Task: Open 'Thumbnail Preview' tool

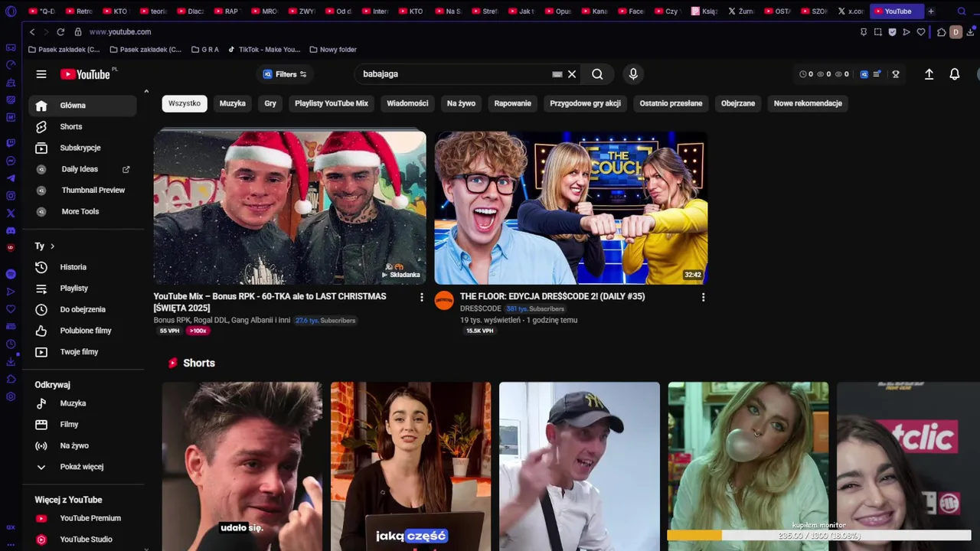Action: click(83, 191)
